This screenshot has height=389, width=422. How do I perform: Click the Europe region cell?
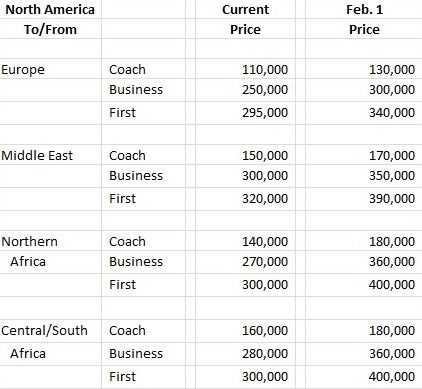click(51, 69)
